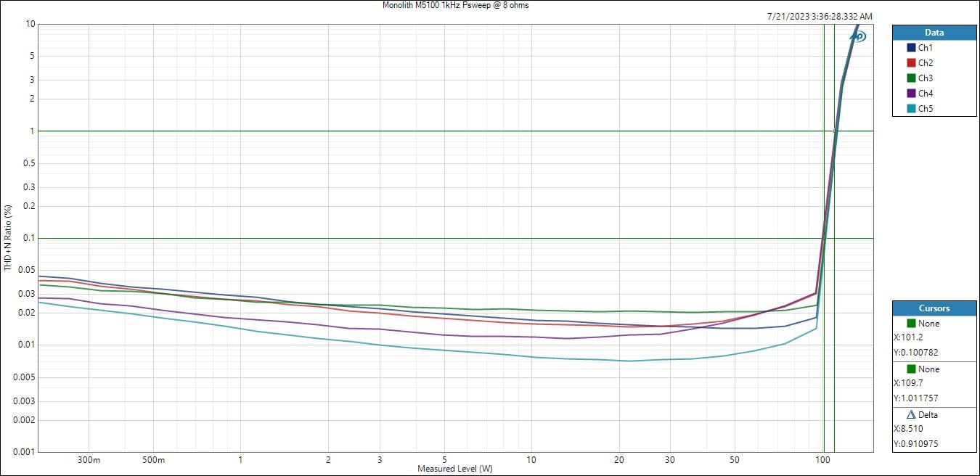
Task: Click the timestamp above the graph
Action: click(820, 16)
